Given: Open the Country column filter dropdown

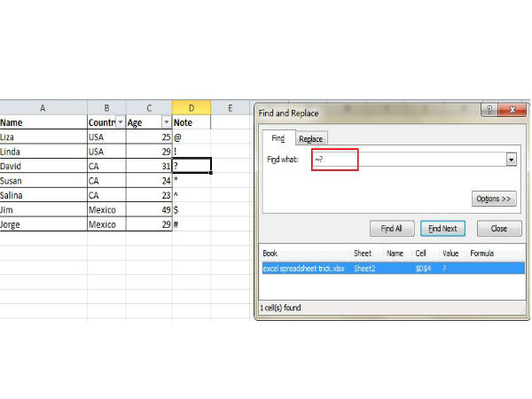Looking at the screenshot, I should [121, 123].
